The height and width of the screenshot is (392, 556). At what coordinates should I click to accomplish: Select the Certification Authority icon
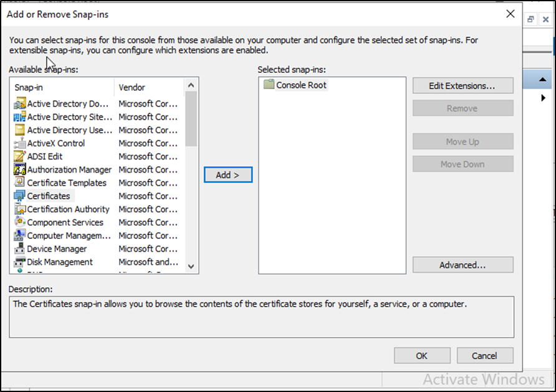coord(19,209)
